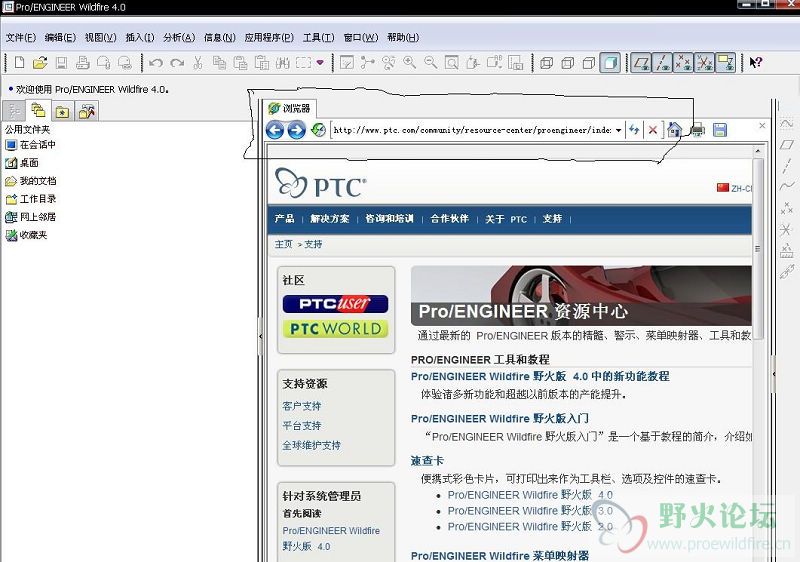Click the browser Print icon

pyautogui.click(x=697, y=131)
